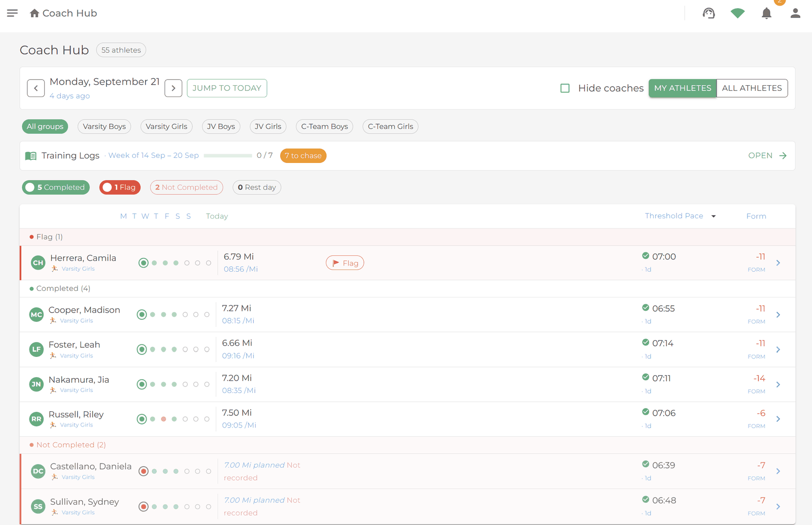Switch to ALL ATHLETES view

click(x=752, y=88)
